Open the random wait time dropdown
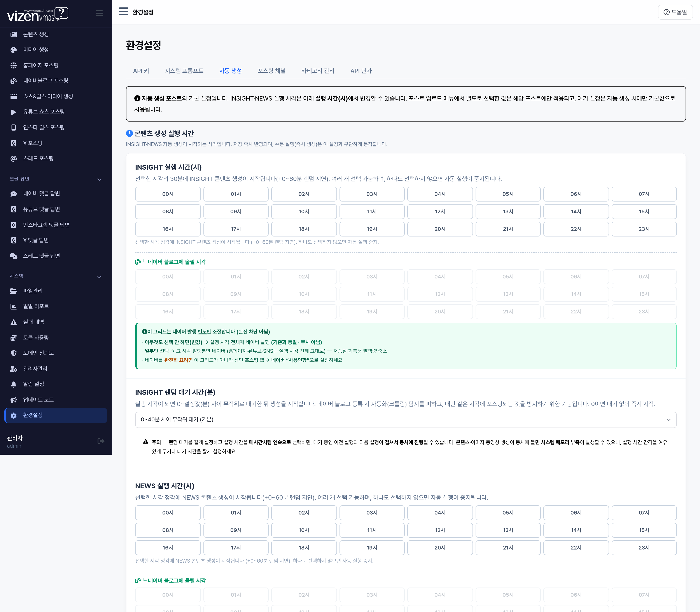 pos(406,420)
